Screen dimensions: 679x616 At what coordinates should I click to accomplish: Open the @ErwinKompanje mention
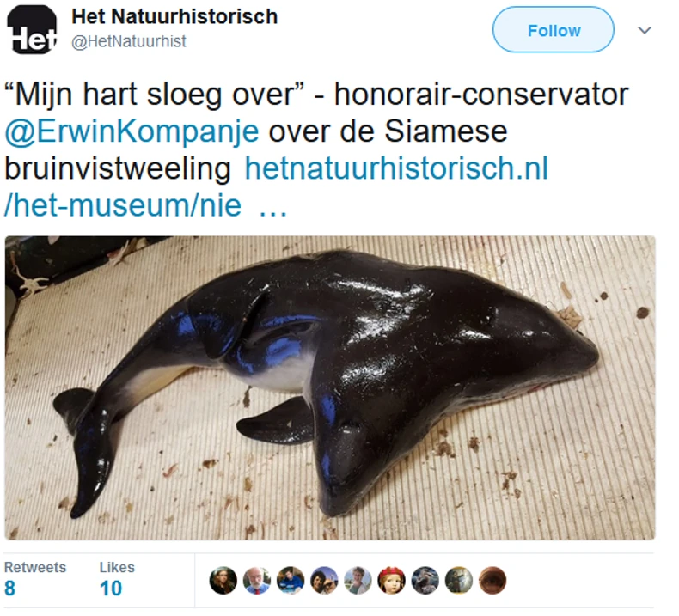tap(132, 131)
